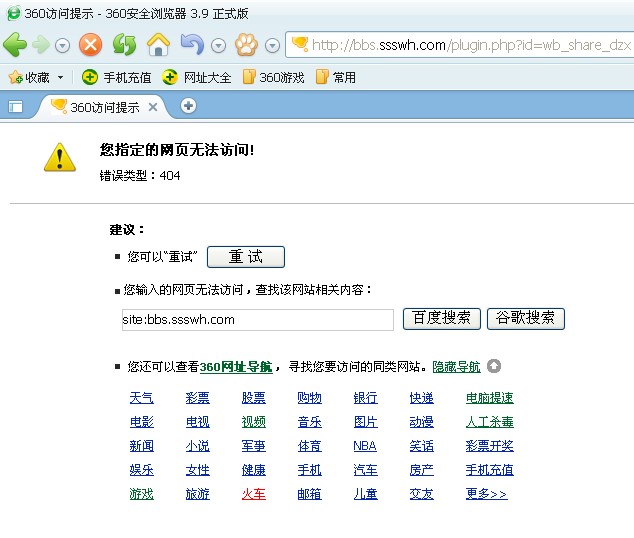The height and width of the screenshot is (538, 634).
Task: Open the 常用 bookmark folder
Action: point(336,77)
